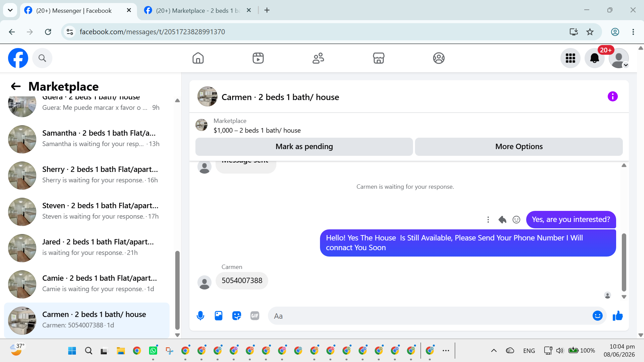This screenshot has width=644, height=362.
Task: Click More Options button
Action: coord(519,147)
